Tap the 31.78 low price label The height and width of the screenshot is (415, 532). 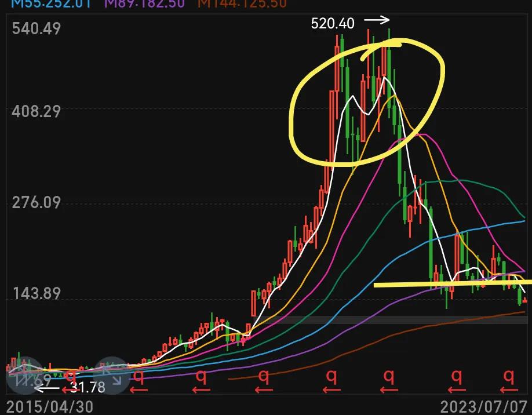[x=88, y=387]
